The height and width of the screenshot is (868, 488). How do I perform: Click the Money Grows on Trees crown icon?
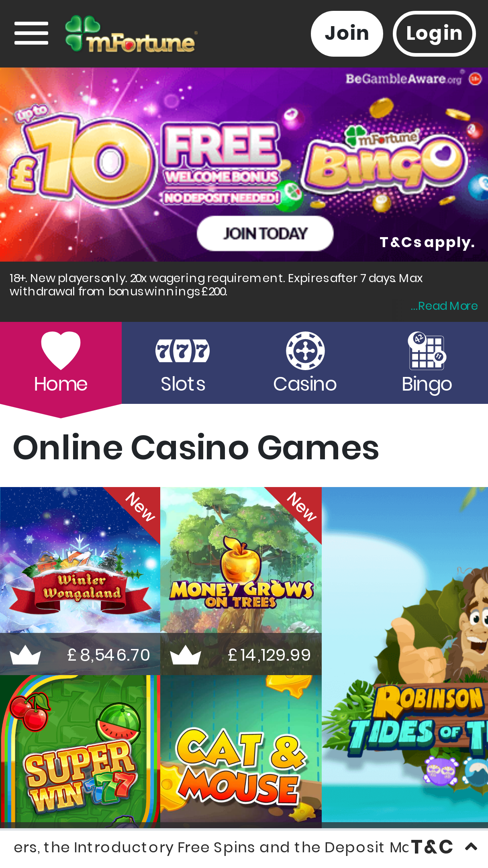[185, 655]
